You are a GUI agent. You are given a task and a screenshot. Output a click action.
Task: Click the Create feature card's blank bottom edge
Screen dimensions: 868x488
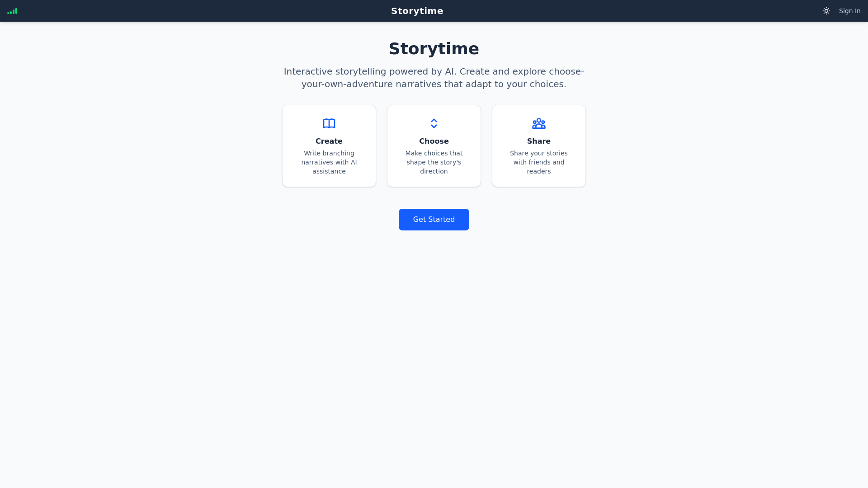pyautogui.click(x=329, y=182)
